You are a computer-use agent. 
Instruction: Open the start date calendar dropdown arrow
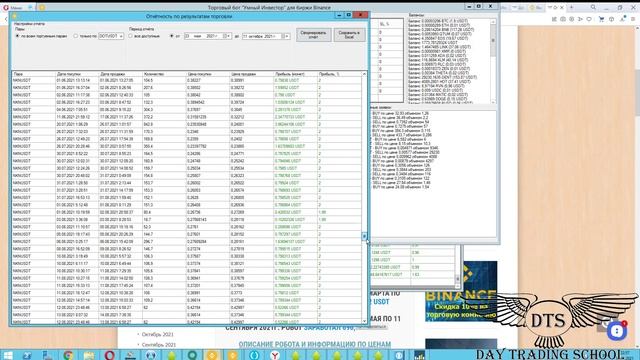(229, 36)
